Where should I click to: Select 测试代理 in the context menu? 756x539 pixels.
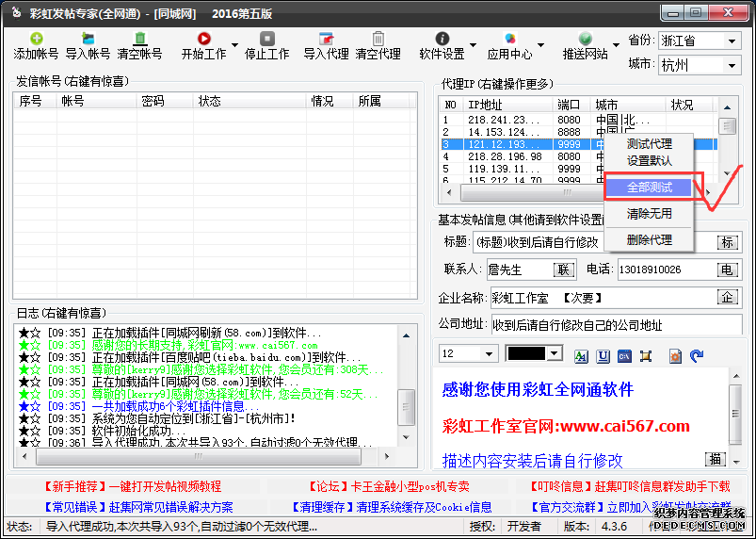pyautogui.click(x=649, y=144)
